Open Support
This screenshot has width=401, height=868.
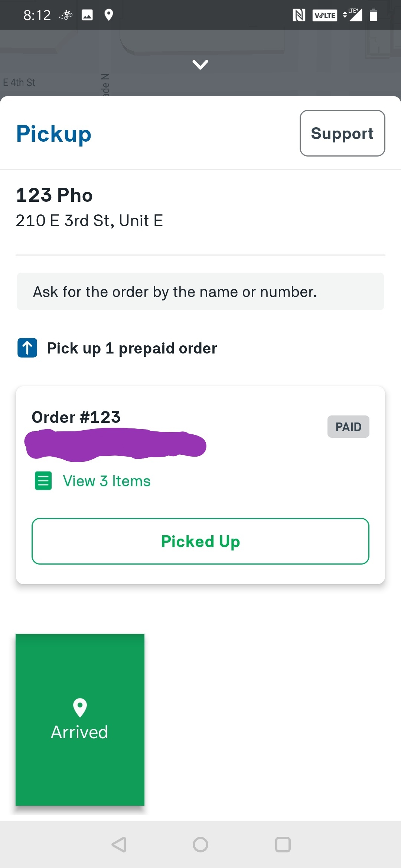pyautogui.click(x=342, y=133)
